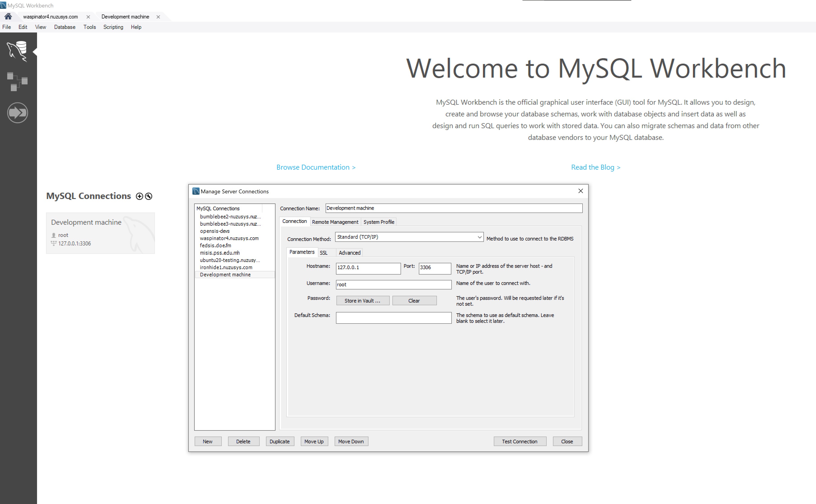Click the Test Connection button

point(519,441)
